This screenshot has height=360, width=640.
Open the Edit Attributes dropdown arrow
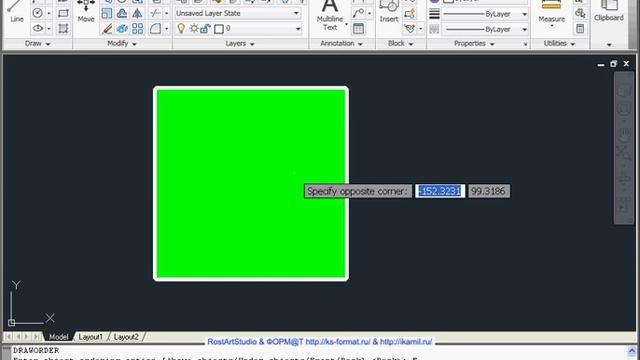(420, 29)
